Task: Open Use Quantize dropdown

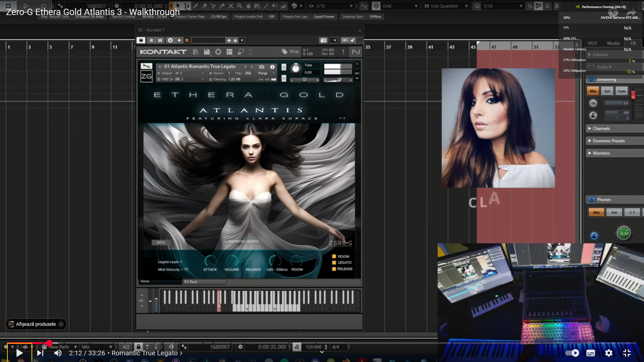Action: coord(447,6)
